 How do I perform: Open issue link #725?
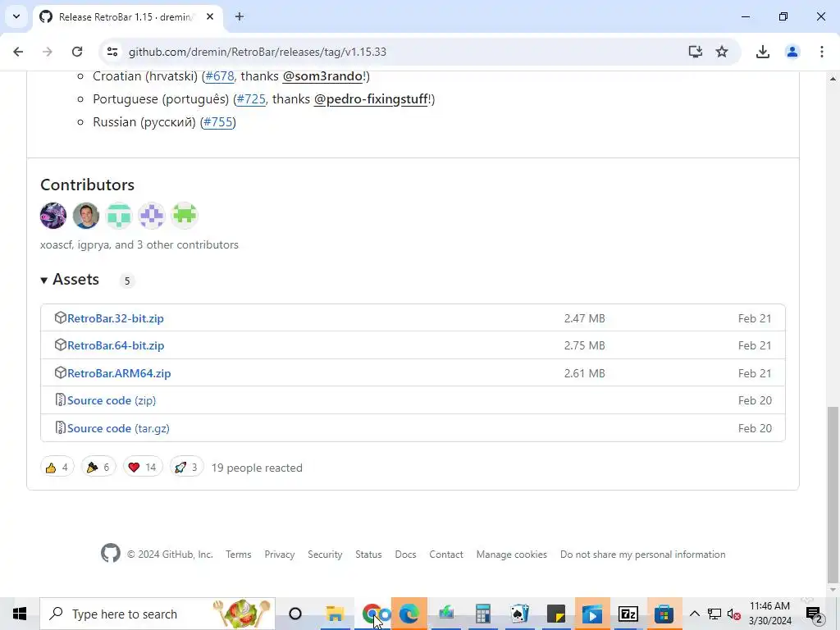[x=251, y=99]
